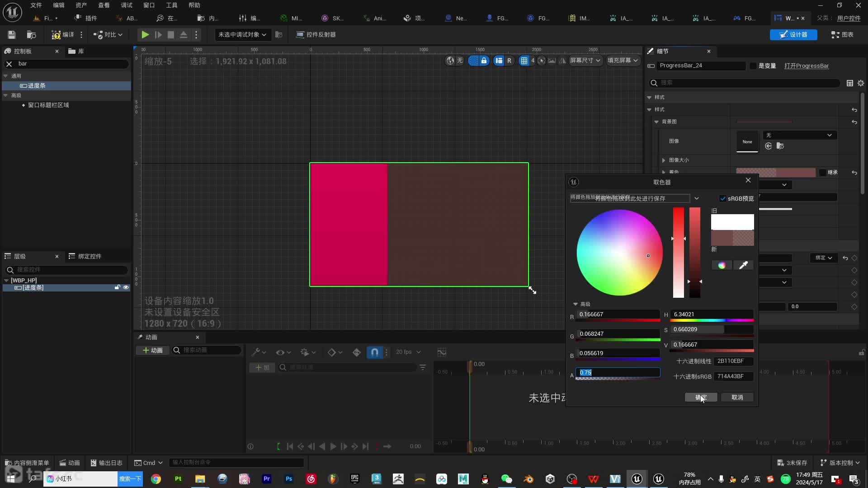Toggle lock icon of progress bar widget
The width and height of the screenshot is (868, 488).
pyautogui.click(x=118, y=287)
